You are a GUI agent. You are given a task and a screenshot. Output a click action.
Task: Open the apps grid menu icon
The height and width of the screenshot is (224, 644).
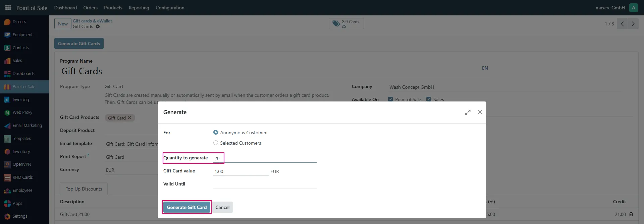[8, 7]
